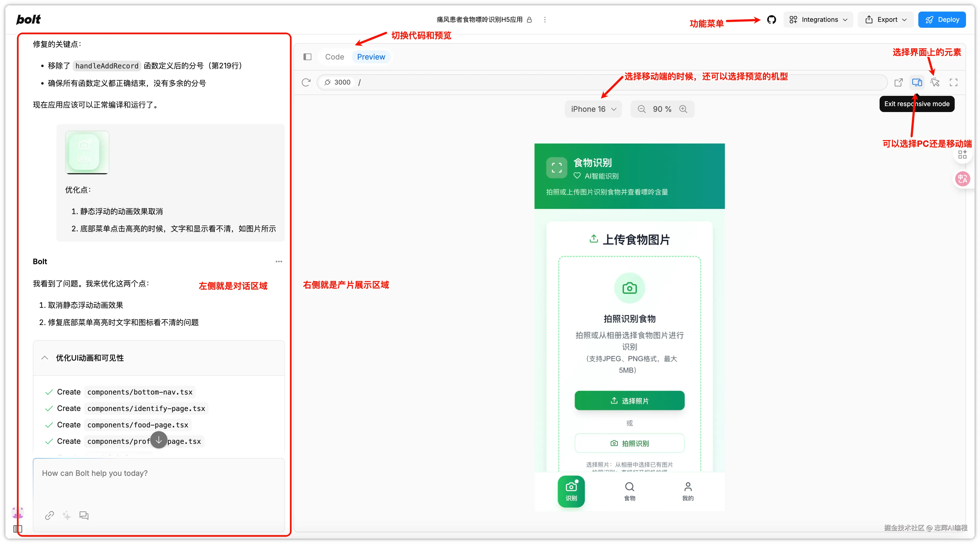This screenshot has width=980, height=544.
Task: Enter fullscreen preview mode
Action: pos(953,82)
